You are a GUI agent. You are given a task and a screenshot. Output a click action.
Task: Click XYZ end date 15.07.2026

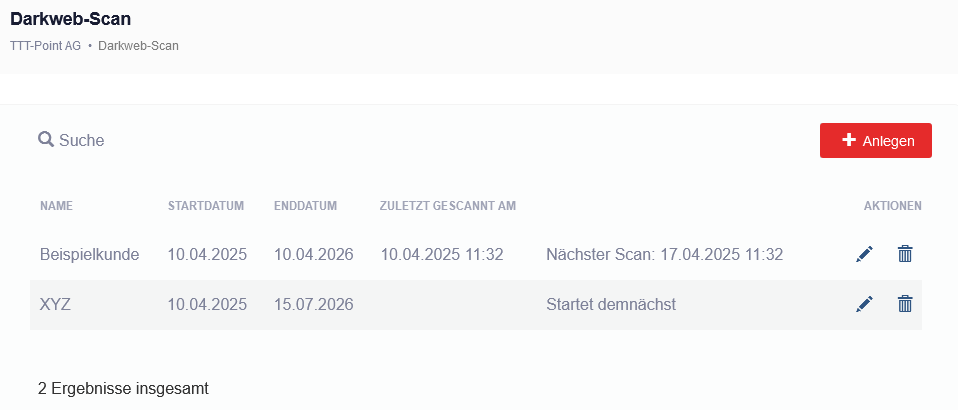pos(313,304)
